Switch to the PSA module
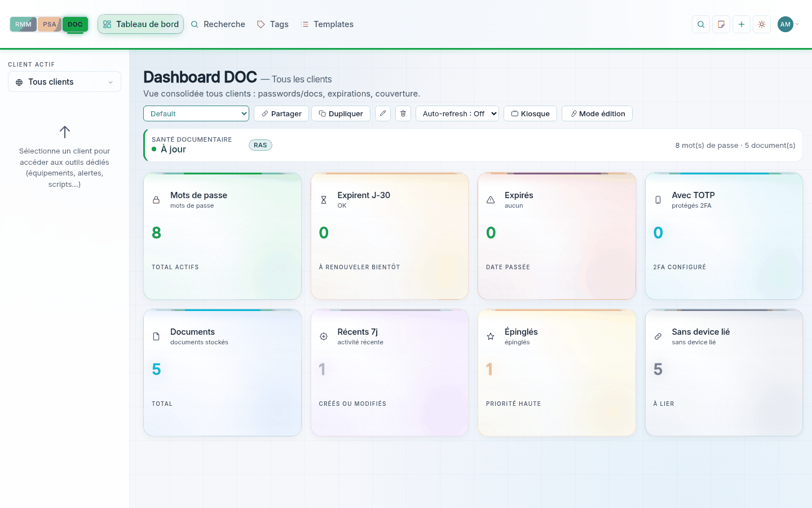The height and width of the screenshot is (508, 812). (x=49, y=24)
